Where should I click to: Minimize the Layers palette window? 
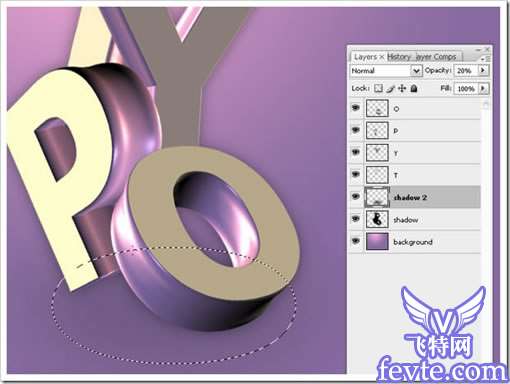(x=479, y=49)
